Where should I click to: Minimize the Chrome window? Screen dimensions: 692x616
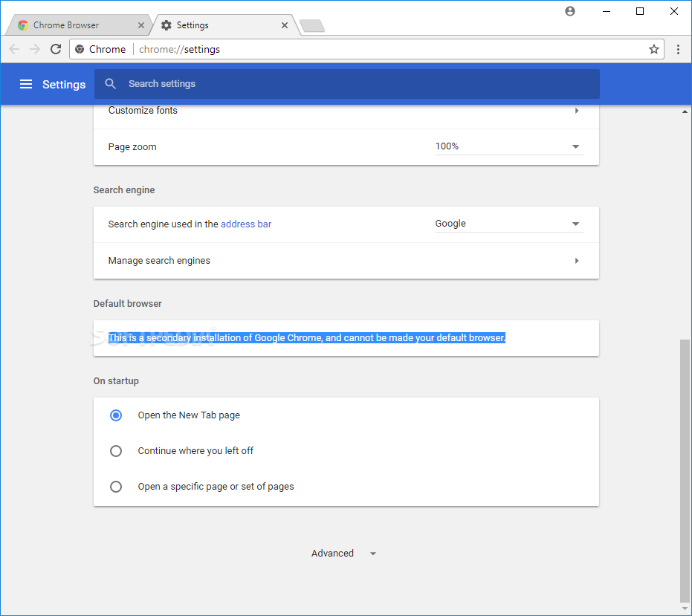607,11
